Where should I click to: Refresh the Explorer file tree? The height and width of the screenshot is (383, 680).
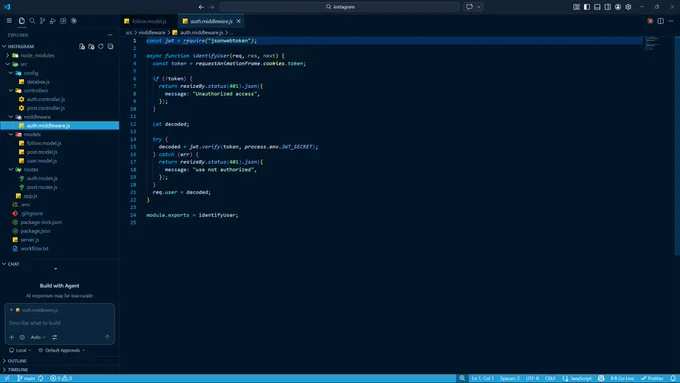pyautogui.click(x=101, y=46)
